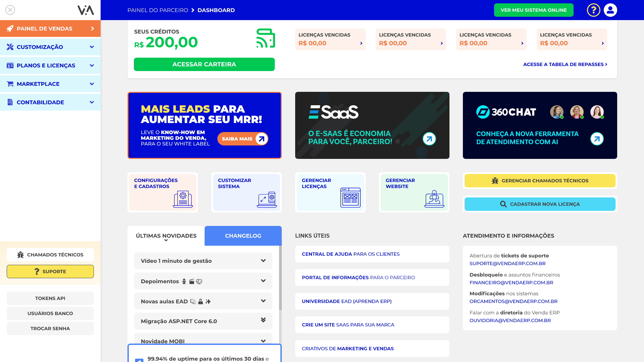Click the last Licenças Vencidas card arrow
The image size is (644, 362).
[603, 43]
